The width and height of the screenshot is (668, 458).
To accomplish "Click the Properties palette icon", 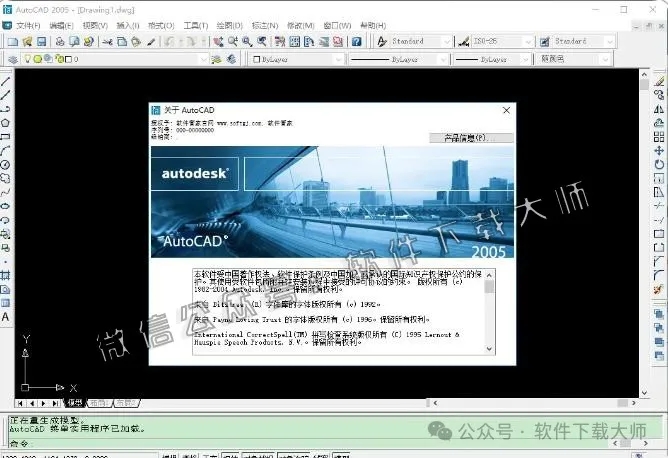I will [x=280, y=41].
